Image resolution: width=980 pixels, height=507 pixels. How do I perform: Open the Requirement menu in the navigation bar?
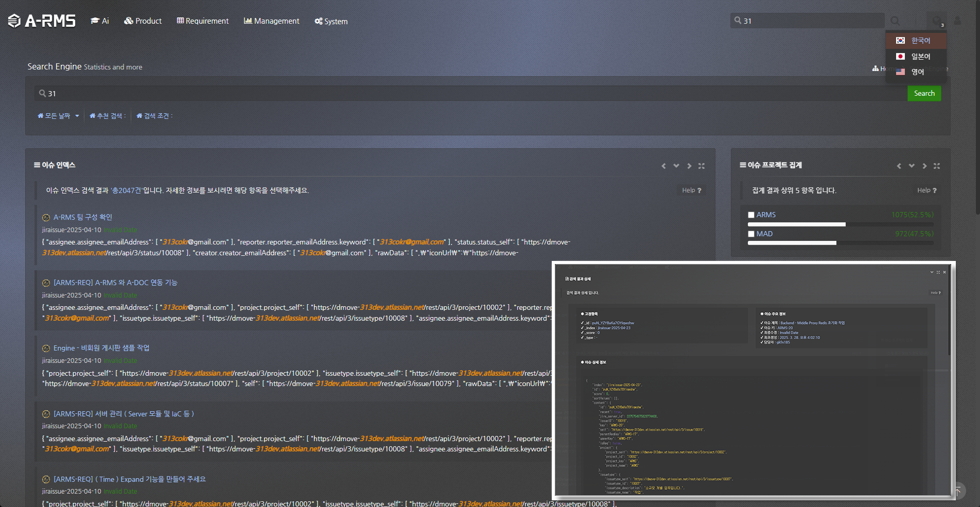pos(202,21)
